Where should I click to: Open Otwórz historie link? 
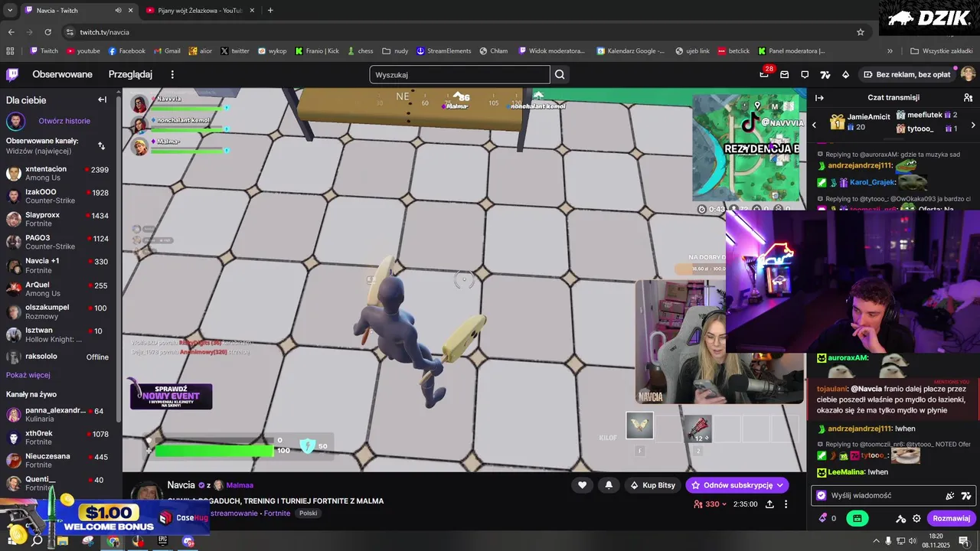click(64, 121)
